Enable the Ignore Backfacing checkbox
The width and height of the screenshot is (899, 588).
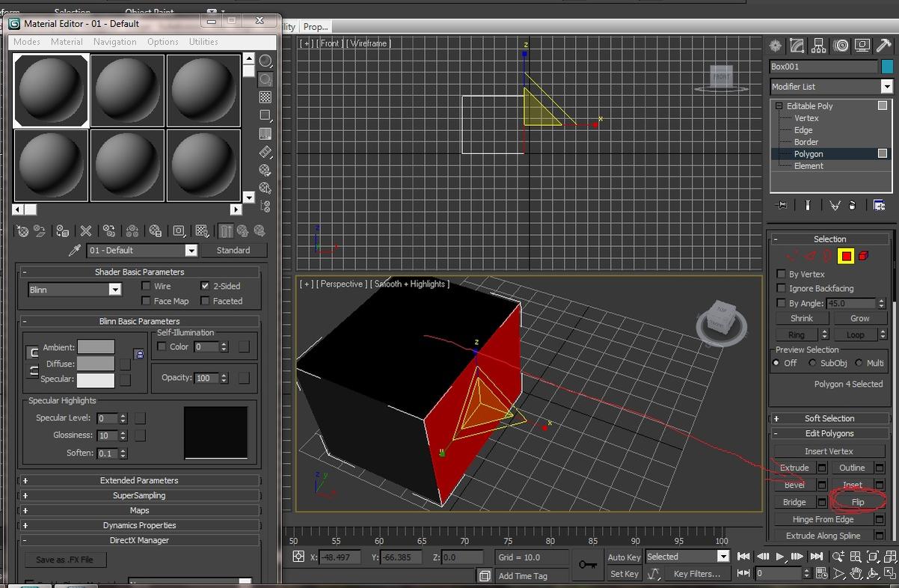(781, 288)
